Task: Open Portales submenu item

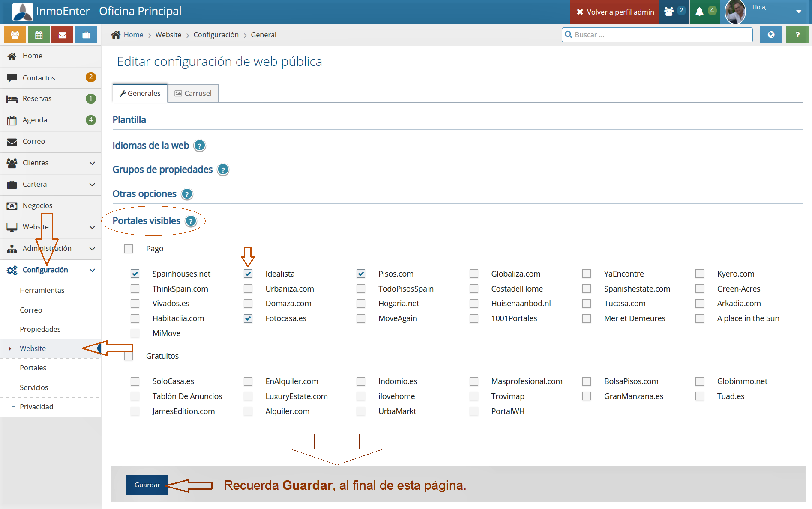Action: pyautogui.click(x=33, y=368)
